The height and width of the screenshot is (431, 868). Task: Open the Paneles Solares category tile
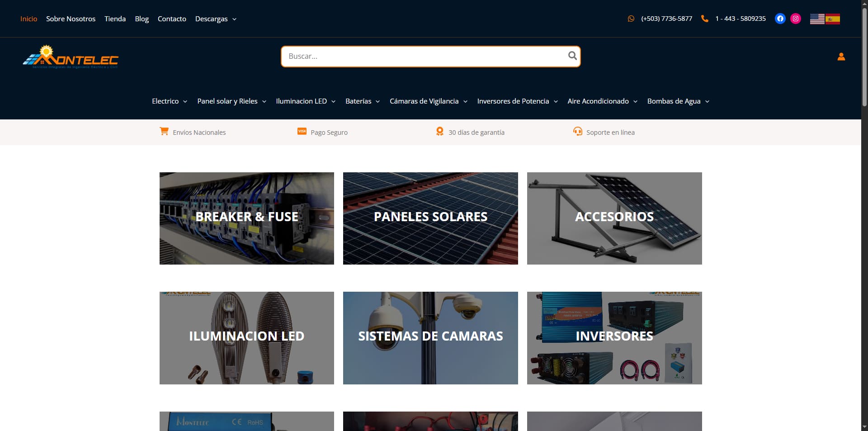[x=430, y=218]
